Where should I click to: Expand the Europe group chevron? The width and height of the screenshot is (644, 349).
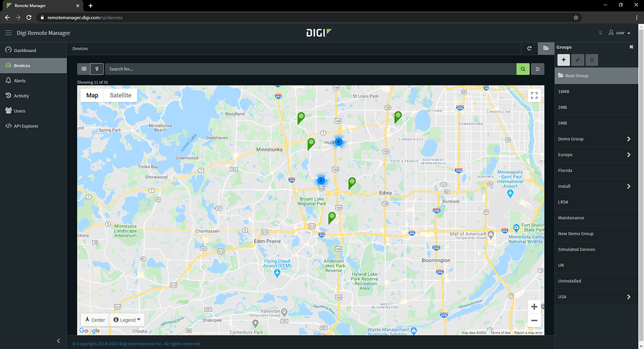(x=628, y=155)
